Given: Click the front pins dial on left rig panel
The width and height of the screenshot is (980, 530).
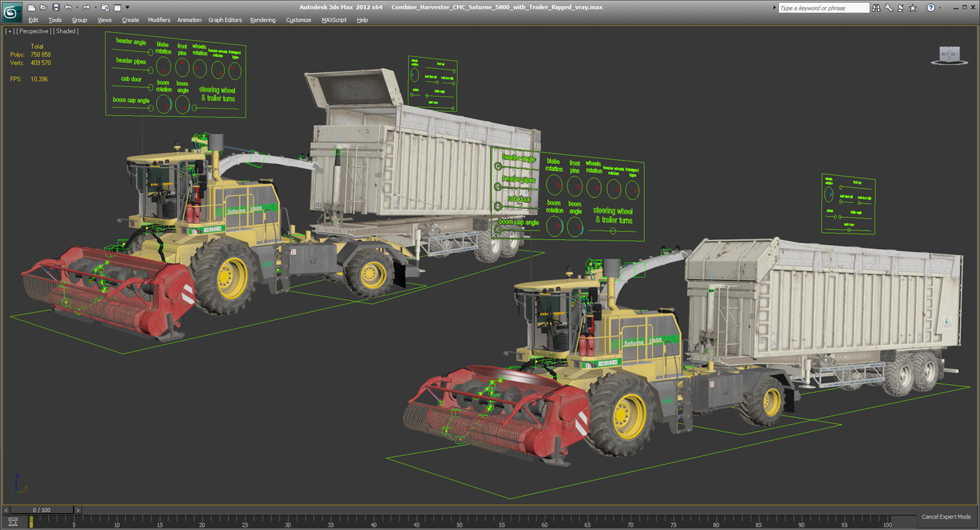Looking at the screenshot, I should [182, 67].
